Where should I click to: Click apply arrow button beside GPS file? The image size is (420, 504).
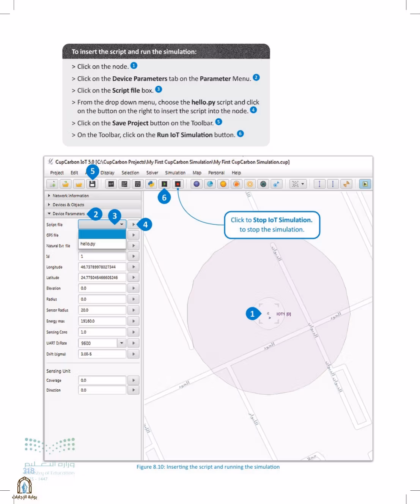click(x=134, y=235)
